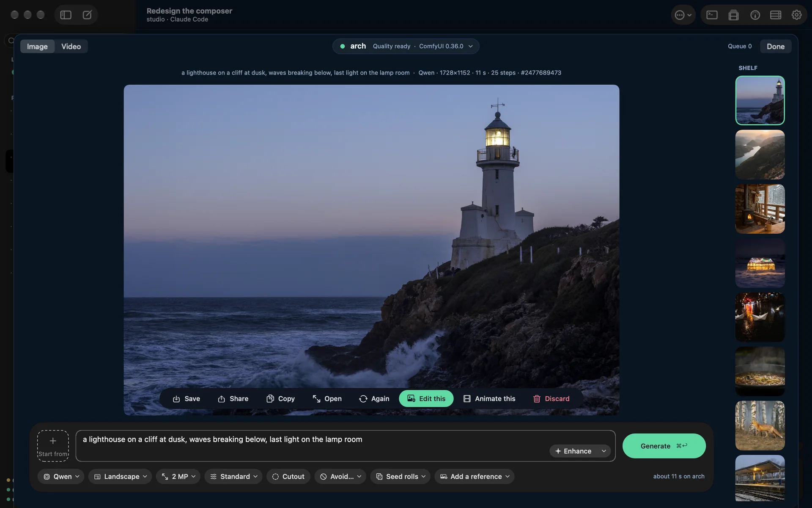The height and width of the screenshot is (508, 812).
Task: Click the new compose pencil icon
Action: point(87,15)
